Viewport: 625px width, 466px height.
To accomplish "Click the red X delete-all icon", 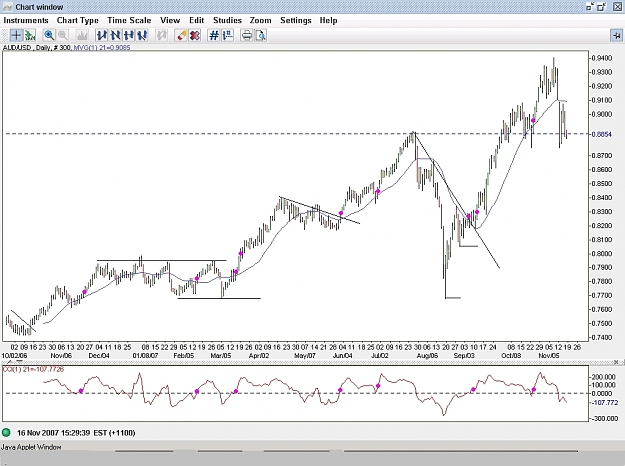I will pyautogui.click(x=195, y=35).
